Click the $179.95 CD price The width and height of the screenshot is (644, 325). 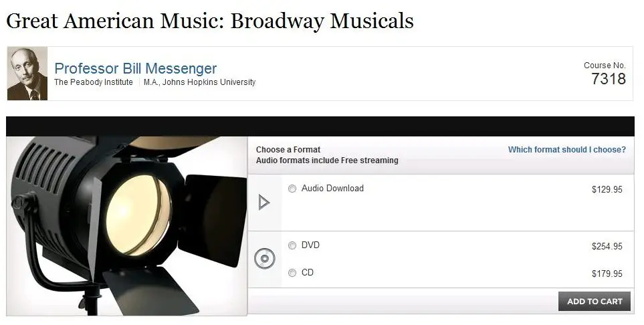click(607, 274)
